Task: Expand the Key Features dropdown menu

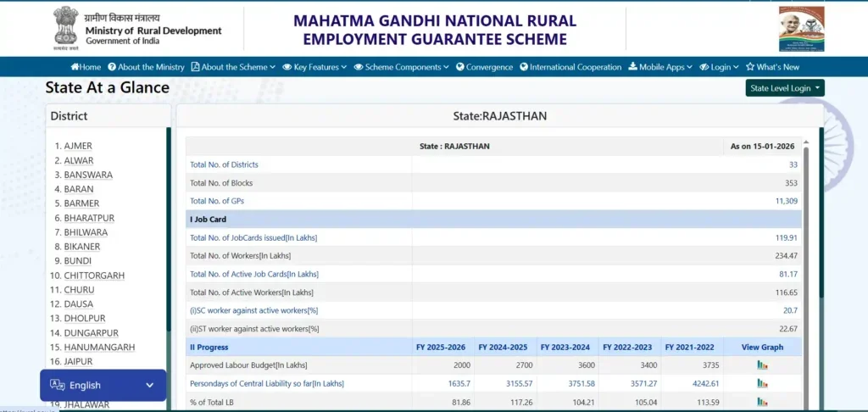Action: pyautogui.click(x=314, y=67)
